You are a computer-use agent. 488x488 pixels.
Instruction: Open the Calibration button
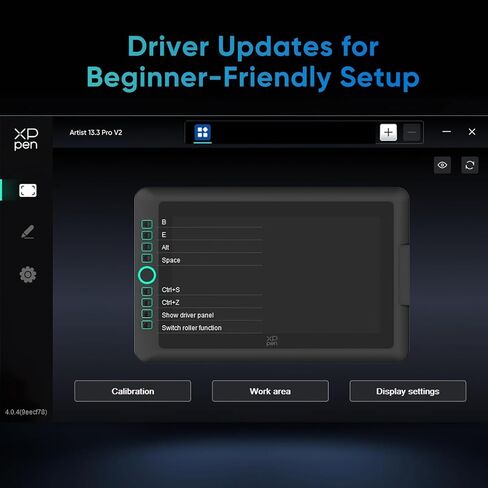click(133, 391)
